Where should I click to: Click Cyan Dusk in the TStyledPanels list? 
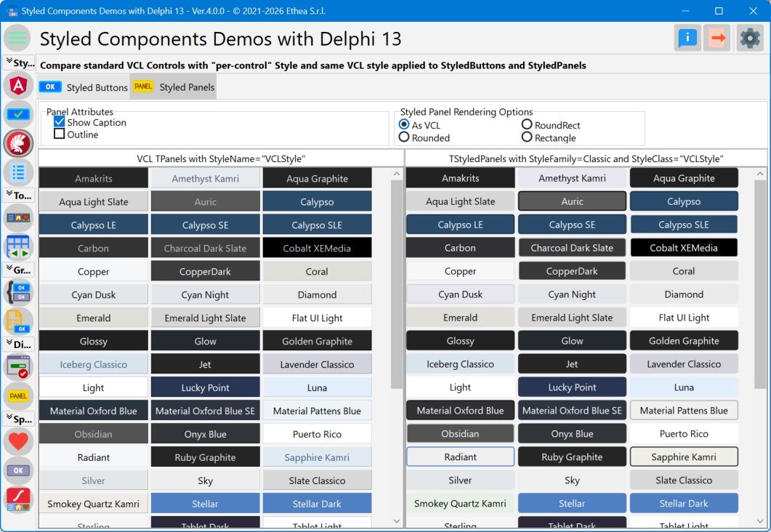click(x=460, y=294)
